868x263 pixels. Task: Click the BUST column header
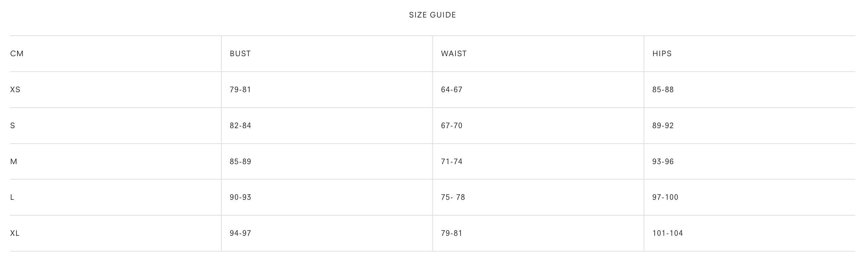(x=240, y=53)
